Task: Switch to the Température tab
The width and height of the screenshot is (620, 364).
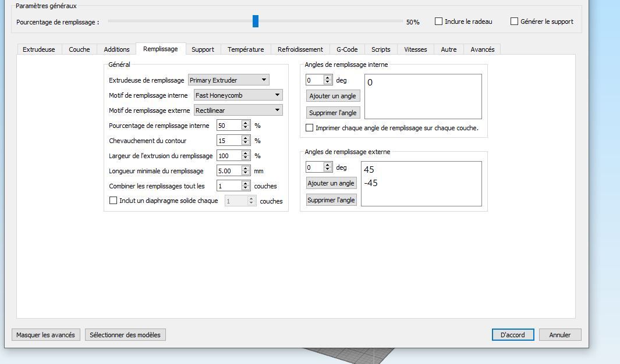Action: (x=246, y=49)
